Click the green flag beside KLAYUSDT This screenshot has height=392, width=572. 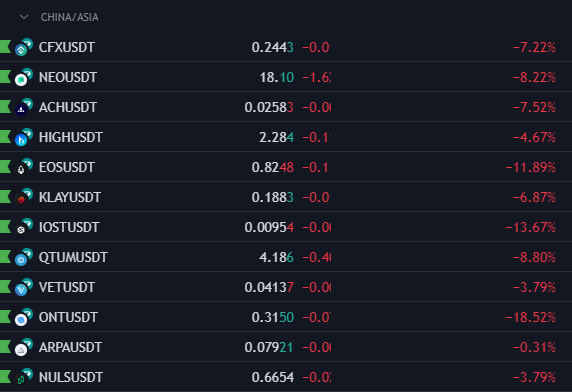[x=5, y=197]
